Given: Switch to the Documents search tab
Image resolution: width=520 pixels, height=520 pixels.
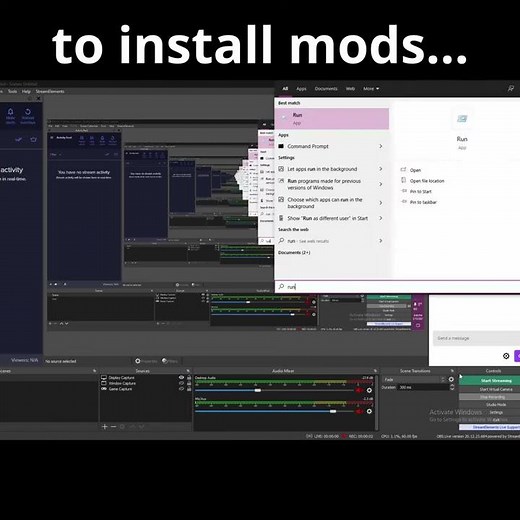Looking at the screenshot, I should coord(326,89).
